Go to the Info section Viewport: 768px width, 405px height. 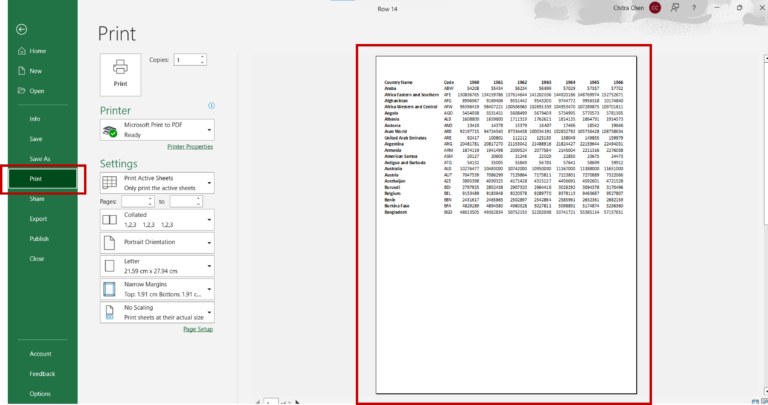point(35,119)
